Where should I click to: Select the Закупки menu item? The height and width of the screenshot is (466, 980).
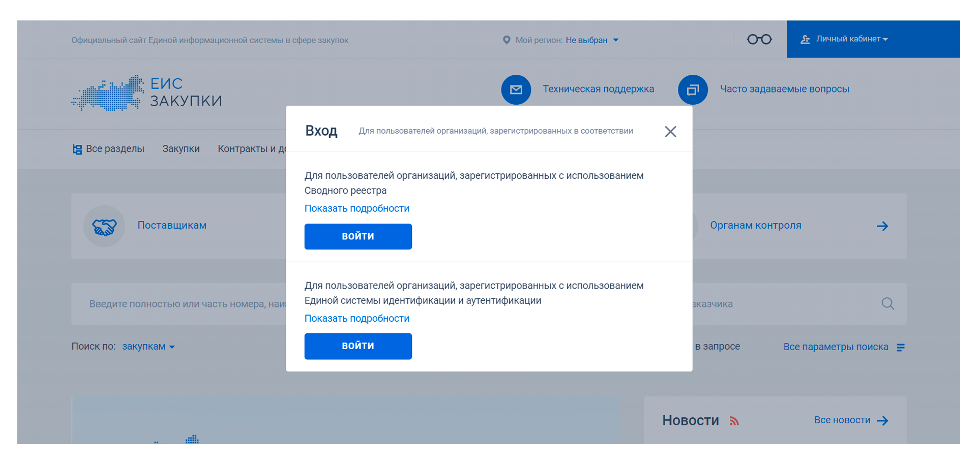[x=181, y=149]
